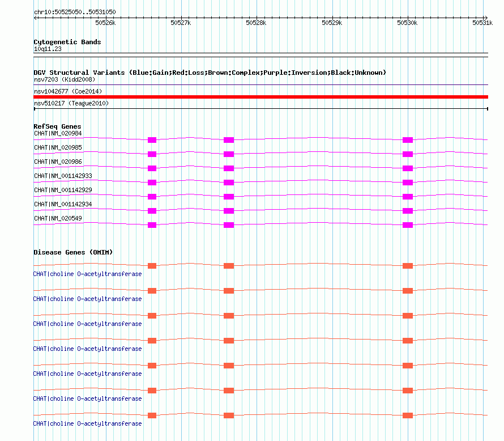Click the 50531k ruler label

pyautogui.click(x=482, y=23)
